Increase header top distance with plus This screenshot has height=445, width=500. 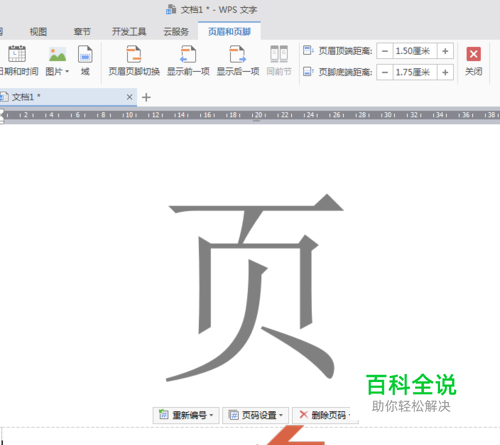click(x=445, y=51)
